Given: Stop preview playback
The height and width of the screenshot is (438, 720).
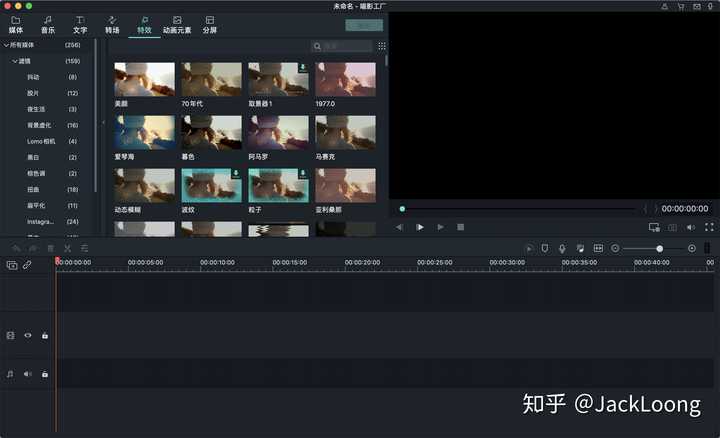Looking at the screenshot, I should click(461, 227).
